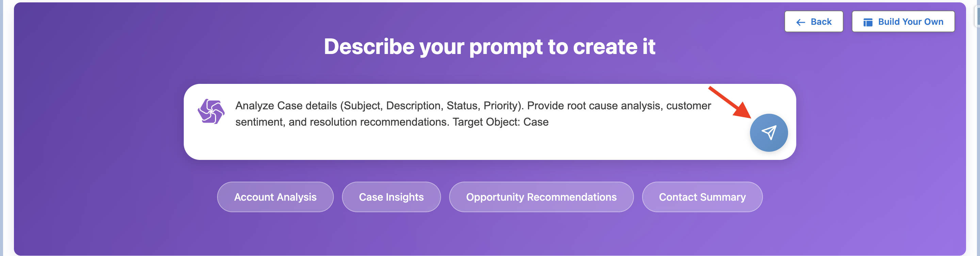The height and width of the screenshot is (256, 980).
Task: Choose the Case Insights suggestion chip
Action: [x=391, y=197]
